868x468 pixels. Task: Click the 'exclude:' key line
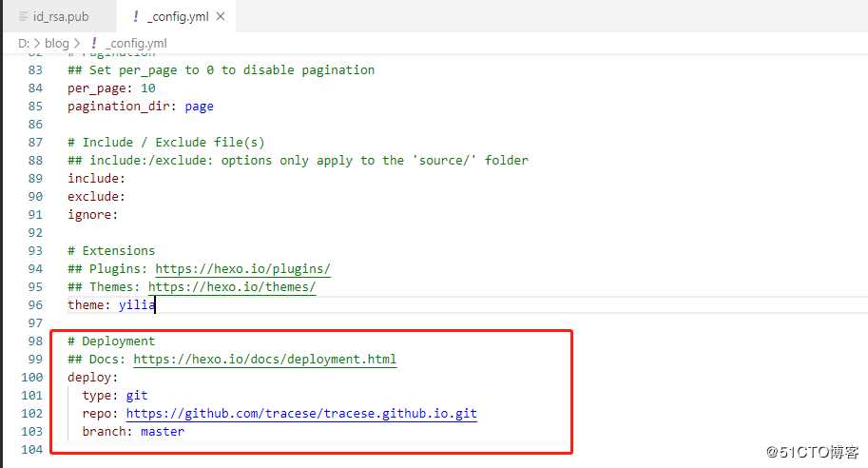(x=96, y=197)
